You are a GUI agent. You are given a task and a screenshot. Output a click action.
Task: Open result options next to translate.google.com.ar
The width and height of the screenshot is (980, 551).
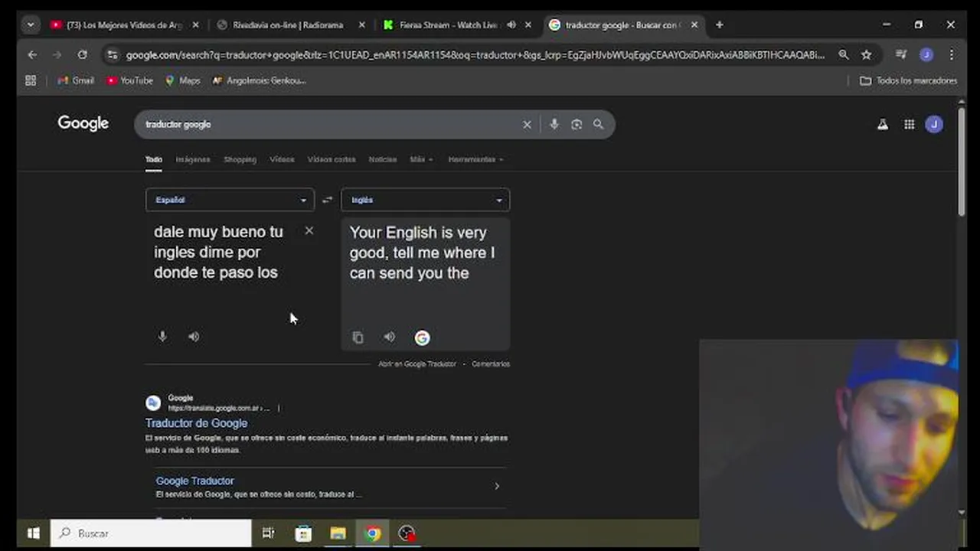[279, 408]
